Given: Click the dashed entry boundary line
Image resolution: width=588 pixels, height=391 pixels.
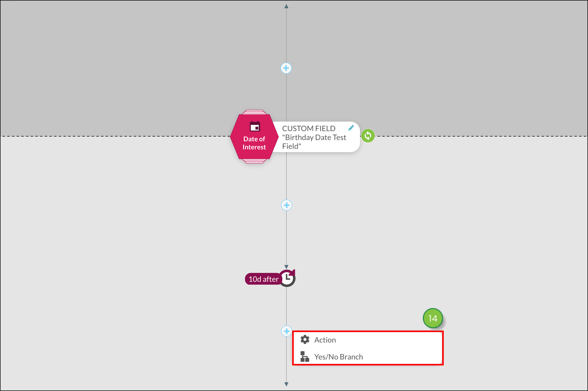Looking at the screenshot, I should (130, 136).
